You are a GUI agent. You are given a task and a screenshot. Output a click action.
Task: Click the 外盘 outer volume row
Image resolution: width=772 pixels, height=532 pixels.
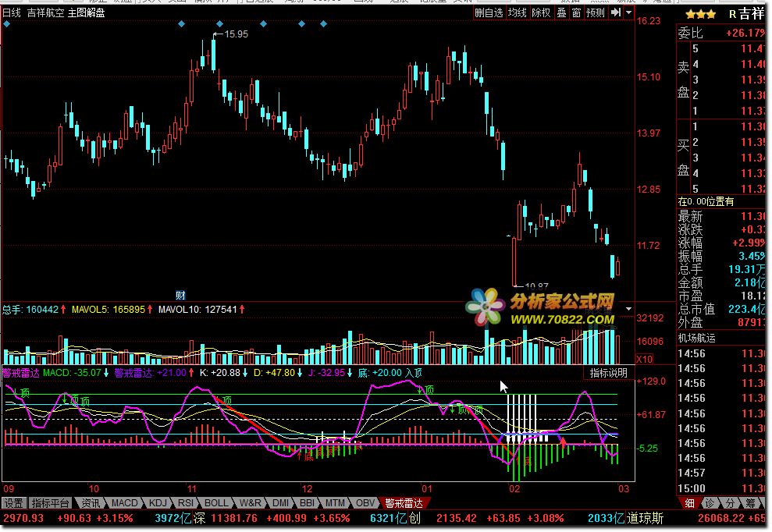(x=721, y=322)
